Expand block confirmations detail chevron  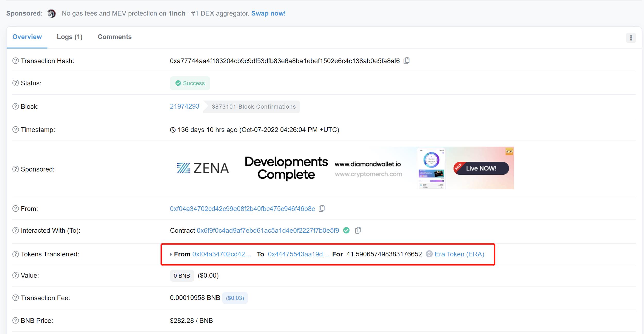[x=206, y=107]
